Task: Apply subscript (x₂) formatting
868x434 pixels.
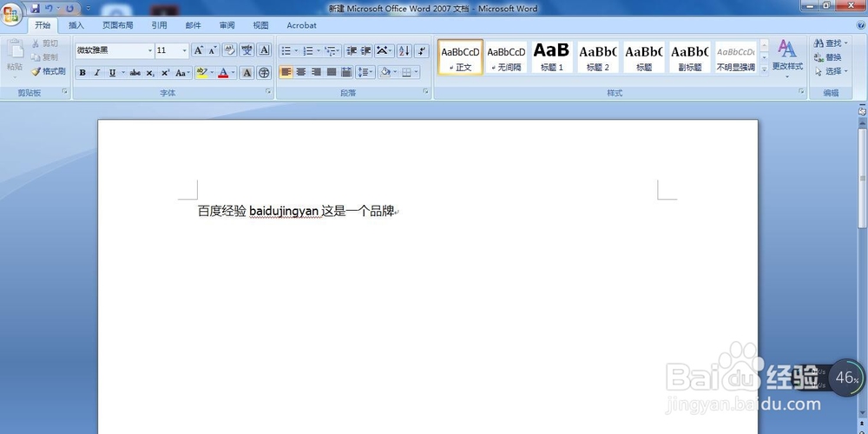Action: (150, 73)
